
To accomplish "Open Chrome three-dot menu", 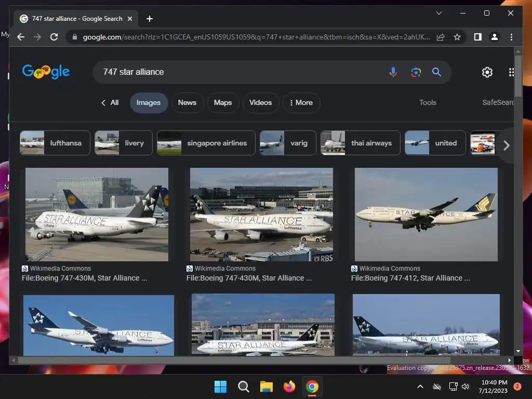I will pos(511,37).
